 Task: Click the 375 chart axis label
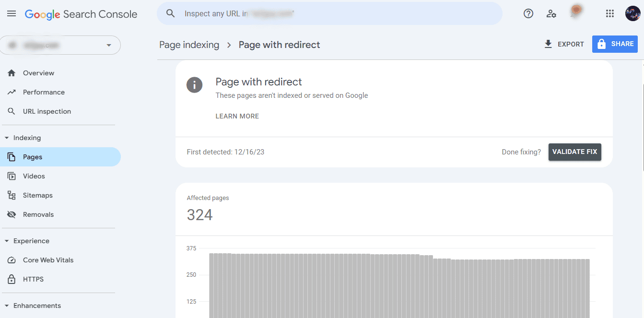(x=191, y=248)
